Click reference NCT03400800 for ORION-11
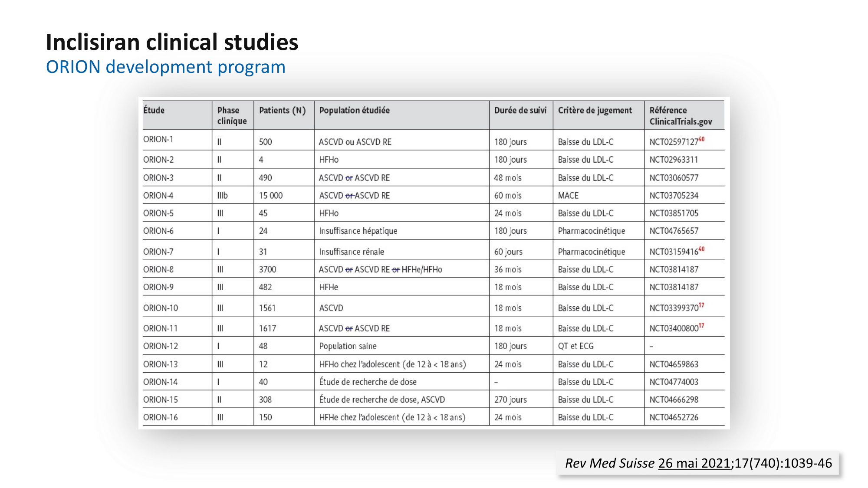This screenshot has height=488, width=868. click(x=674, y=328)
